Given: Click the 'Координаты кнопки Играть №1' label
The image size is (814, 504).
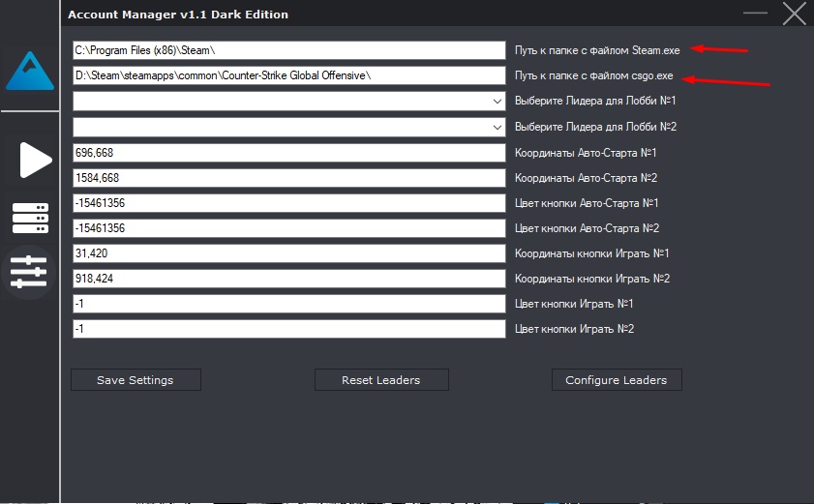Looking at the screenshot, I should tap(591, 253).
